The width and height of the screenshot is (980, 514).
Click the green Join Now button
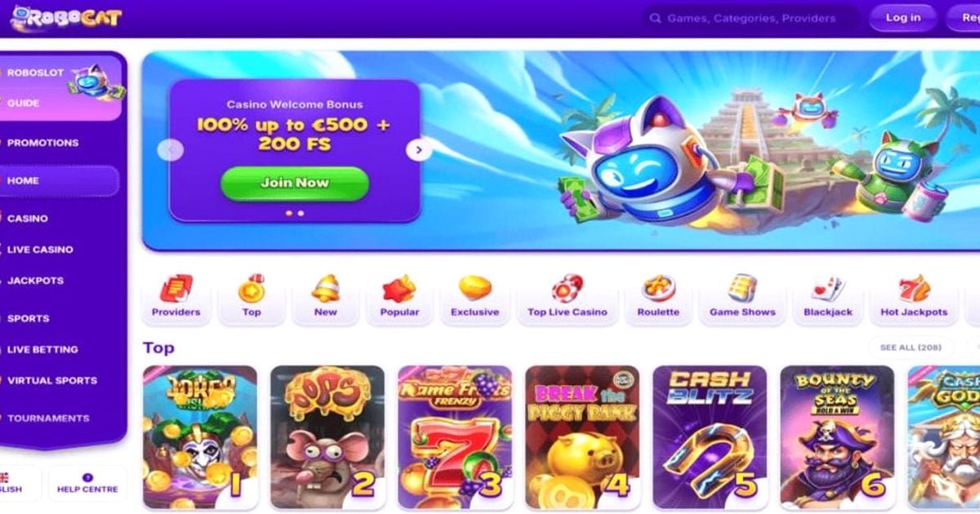pyautogui.click(x=295, y=184)
